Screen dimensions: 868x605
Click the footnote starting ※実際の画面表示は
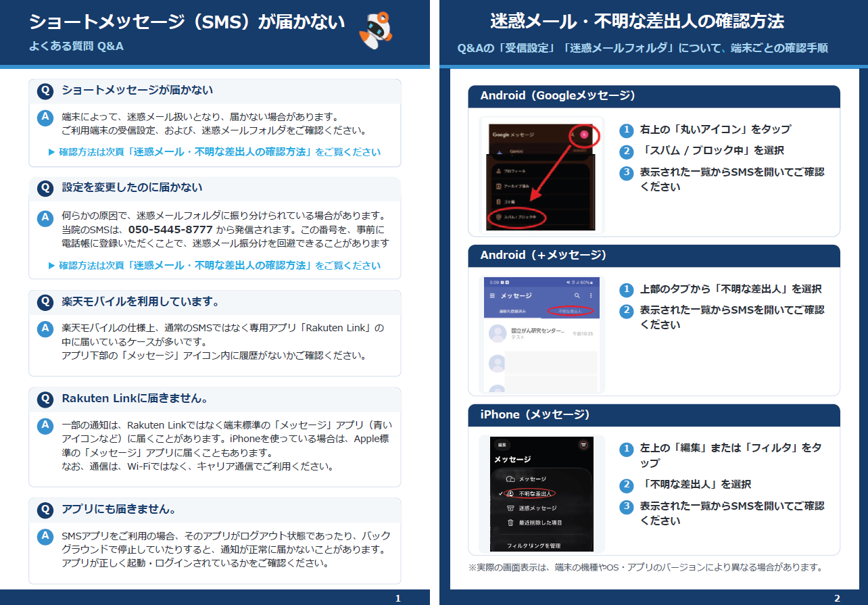[x=646, y=567]
